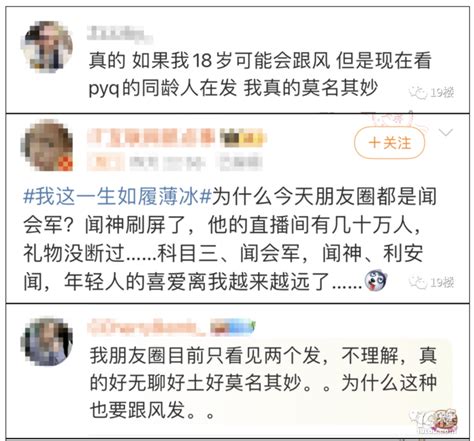Image resolution: width=474 pixels, height=441 pixels.
Task: Click the blurred timestamp line under the poster's name
Action: coord(175,163)
